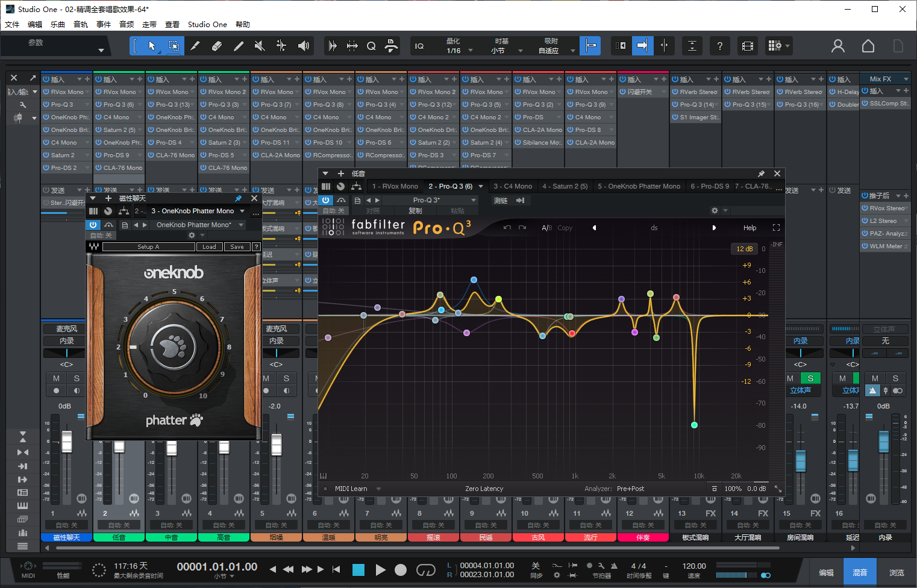Viewport: 917px width, 588px height.
Task: Turn the OneKnob Phatter big knob
Action: (173, 348)
